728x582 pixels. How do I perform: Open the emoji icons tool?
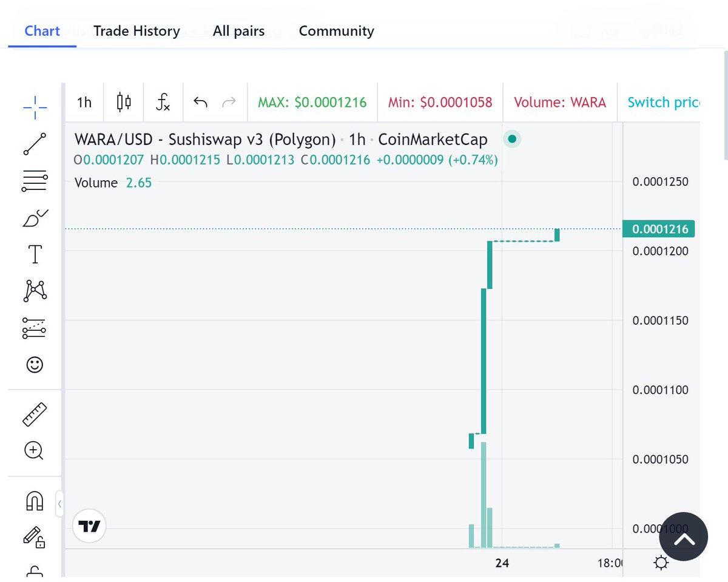[35, 364]
